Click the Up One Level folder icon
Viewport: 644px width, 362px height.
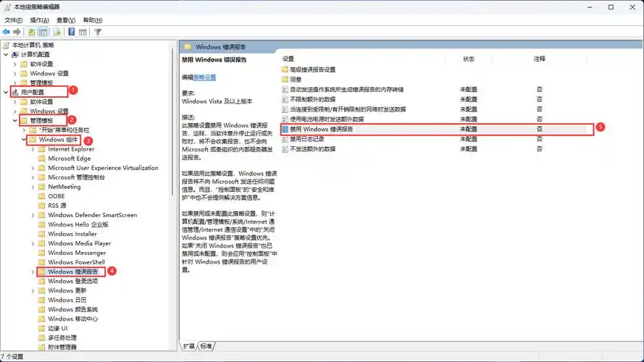coord(32,32)
